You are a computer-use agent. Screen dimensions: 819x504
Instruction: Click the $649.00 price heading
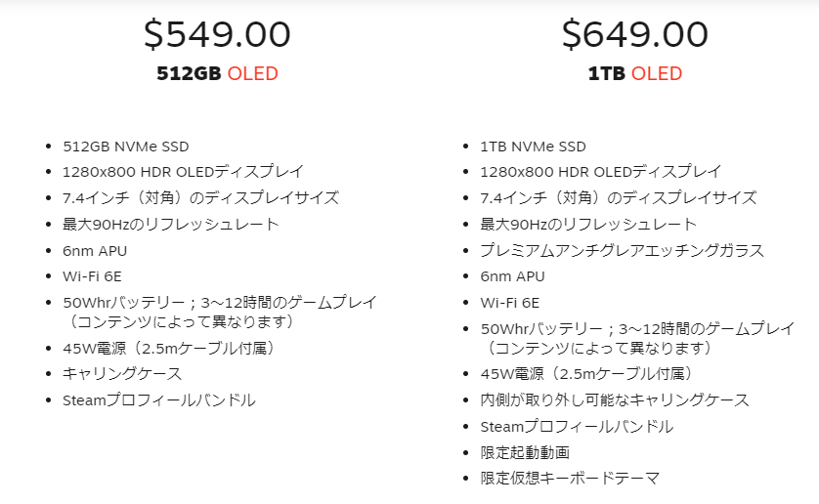point(635,34)
